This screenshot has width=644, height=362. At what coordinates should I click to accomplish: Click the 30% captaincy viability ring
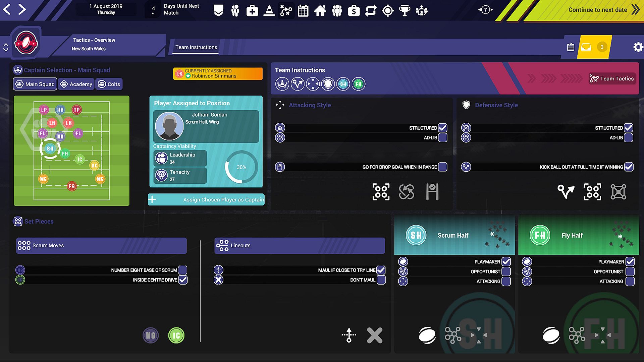241,167
